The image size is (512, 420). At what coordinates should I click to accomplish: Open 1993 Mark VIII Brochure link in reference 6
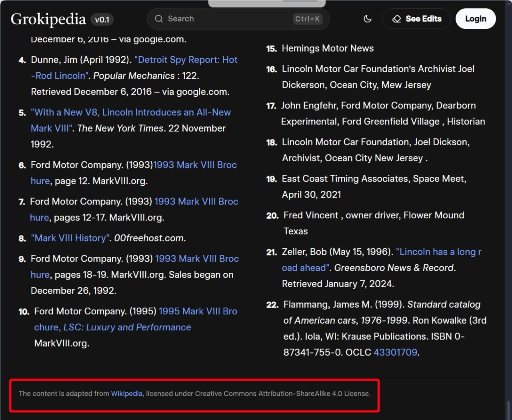pos(195,165)
